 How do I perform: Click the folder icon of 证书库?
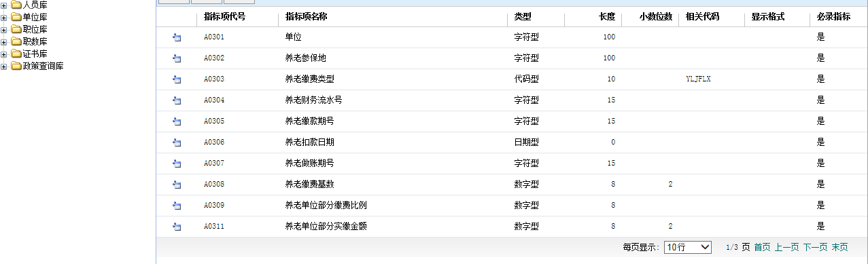pos(16,54)
